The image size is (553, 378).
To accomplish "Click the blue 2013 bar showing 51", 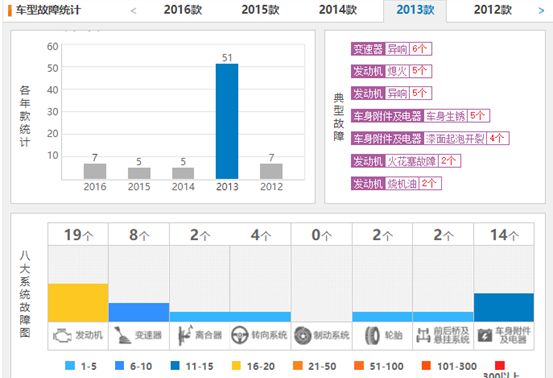I will [x=227, y=121].
